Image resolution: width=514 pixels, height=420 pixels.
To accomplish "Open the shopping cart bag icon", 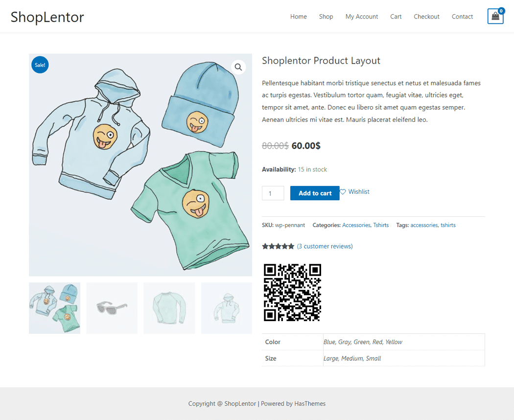I will click(495, 16).
